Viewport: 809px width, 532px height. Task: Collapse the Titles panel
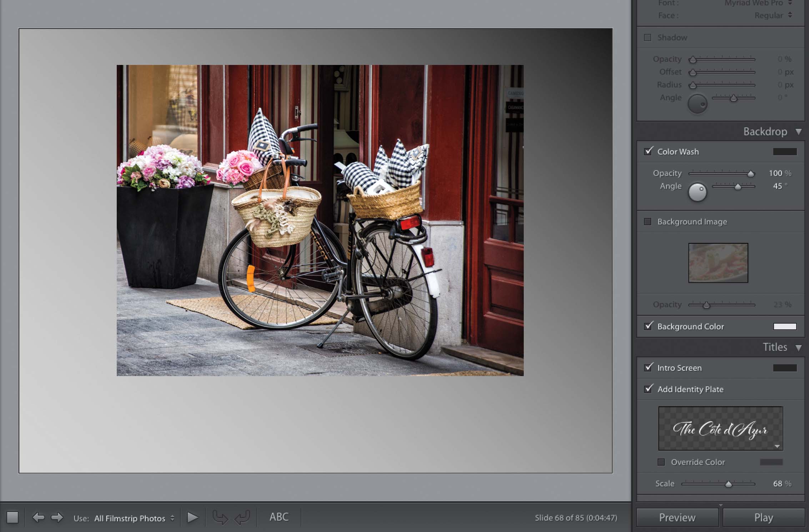tap(799, 347)
